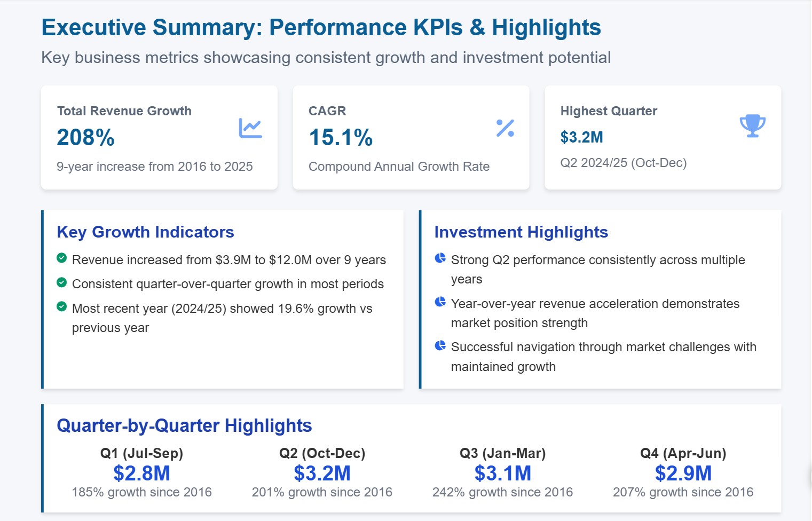Click green checkmark beside Most recent year bullet
The height and width of the screenshot is (521, 812).
tap(62, 307)
